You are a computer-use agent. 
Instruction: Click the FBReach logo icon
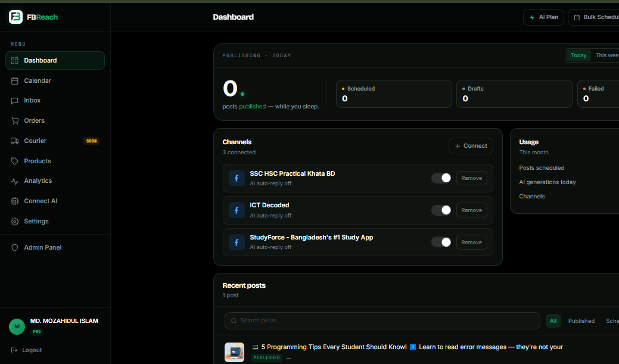click(x=16, y=17)
